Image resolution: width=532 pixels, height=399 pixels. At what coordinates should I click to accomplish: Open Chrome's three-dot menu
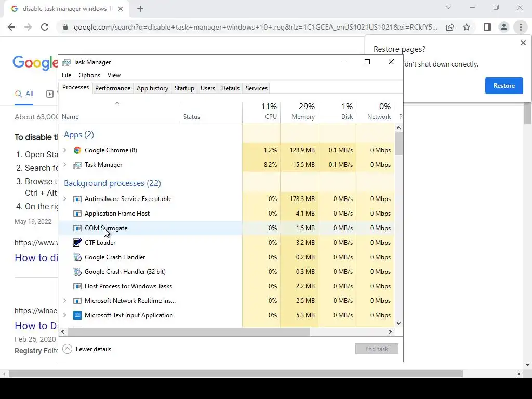(521, 27)
